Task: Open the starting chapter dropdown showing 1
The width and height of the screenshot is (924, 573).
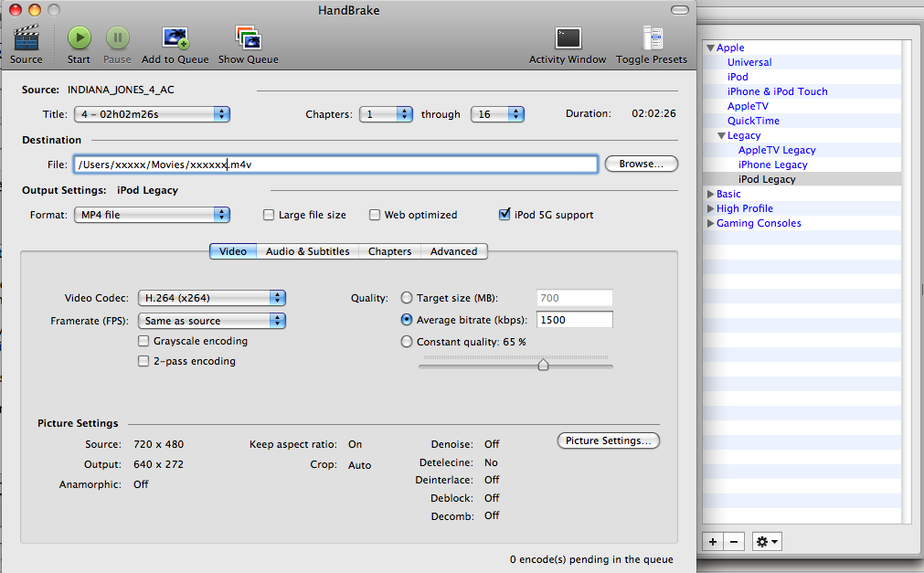Action: point(386,114)
